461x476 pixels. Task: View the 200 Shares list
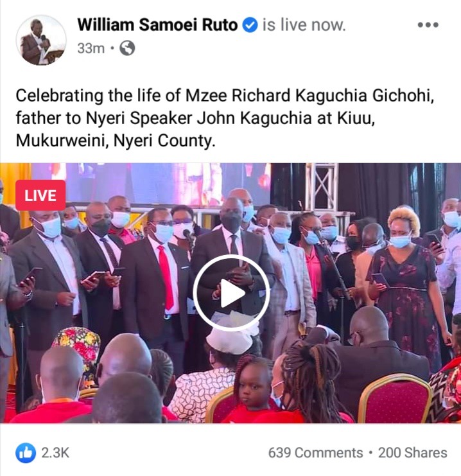tap(413, 453)
